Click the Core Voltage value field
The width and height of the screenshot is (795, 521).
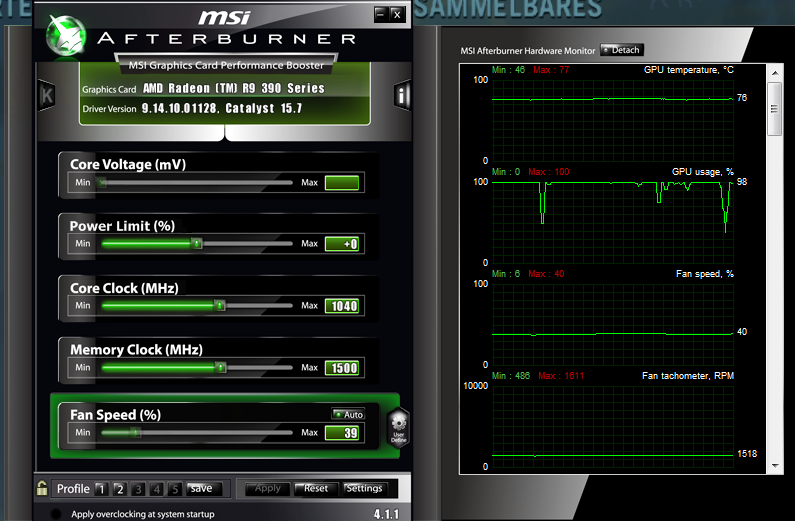342,182
